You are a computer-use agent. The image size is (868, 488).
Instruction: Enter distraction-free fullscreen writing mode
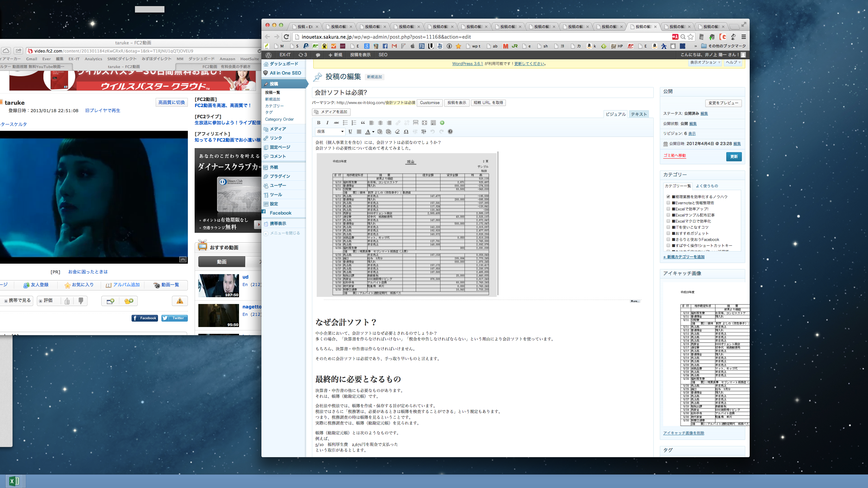424,123
